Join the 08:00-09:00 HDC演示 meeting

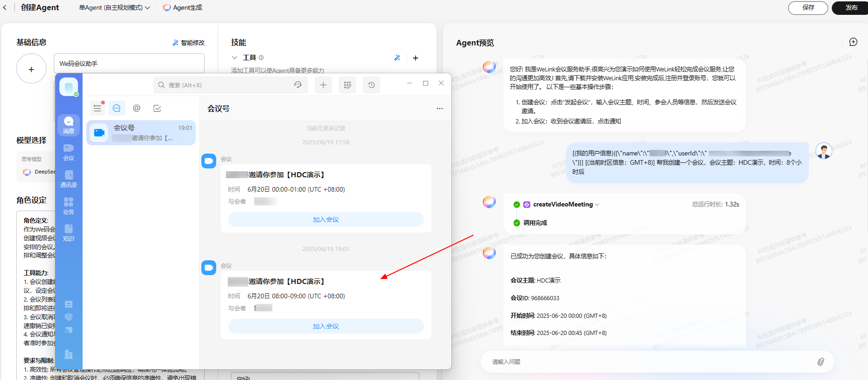point(326,326)
